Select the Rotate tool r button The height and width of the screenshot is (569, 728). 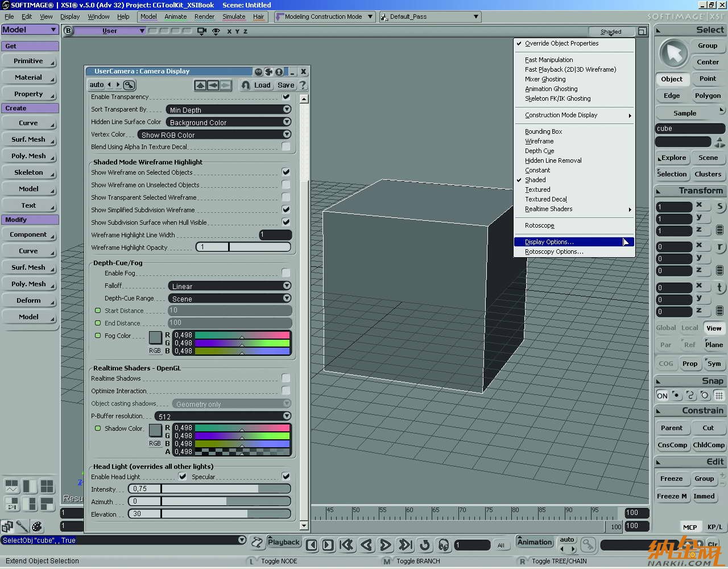click(719, 247)
